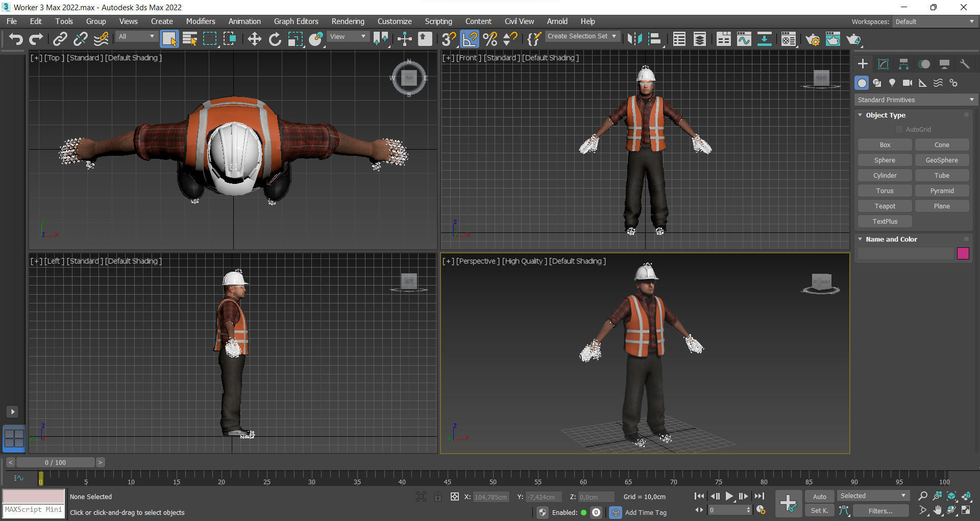The width and height of the screenshot is (980, 521).
Task: Toggle the Percent Snap button
Action: tap(490, 39)
